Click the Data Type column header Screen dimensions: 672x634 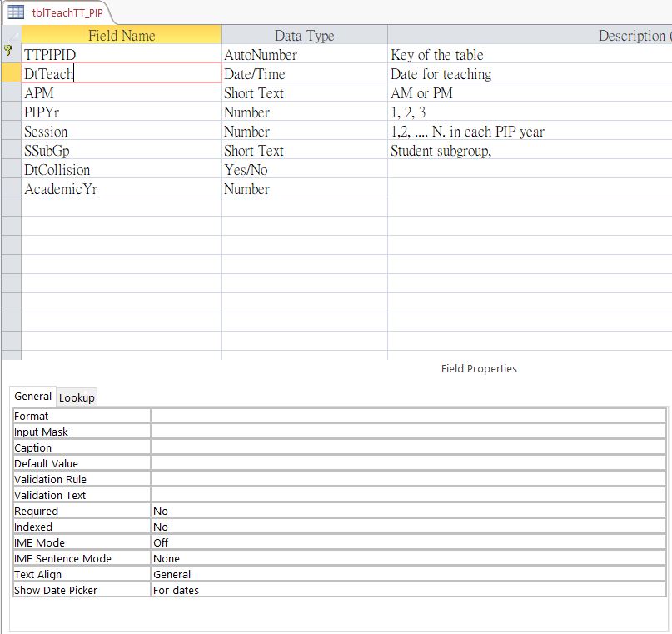tap(304, 35)
